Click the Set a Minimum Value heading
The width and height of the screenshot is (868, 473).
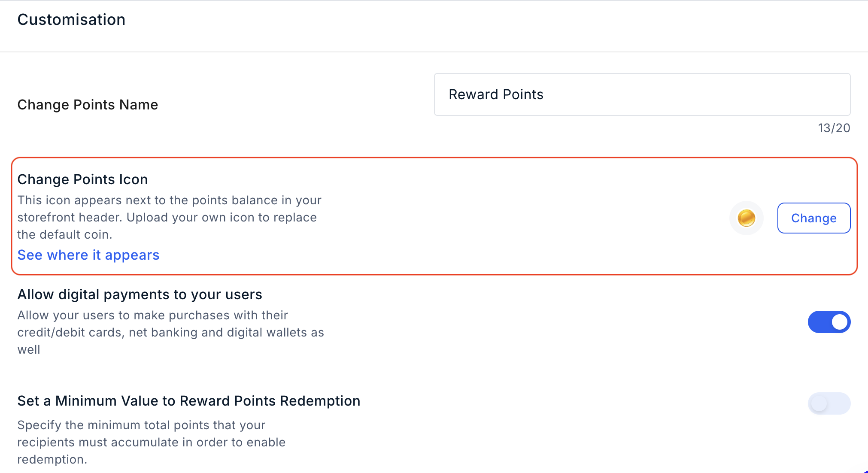(x=189, y=401)
